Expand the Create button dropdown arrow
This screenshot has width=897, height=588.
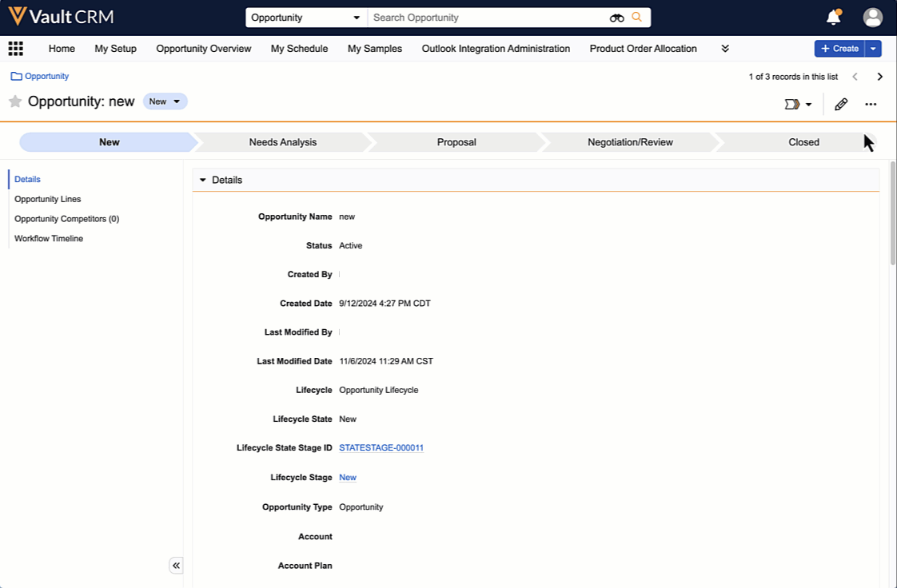tap(873, 49)
